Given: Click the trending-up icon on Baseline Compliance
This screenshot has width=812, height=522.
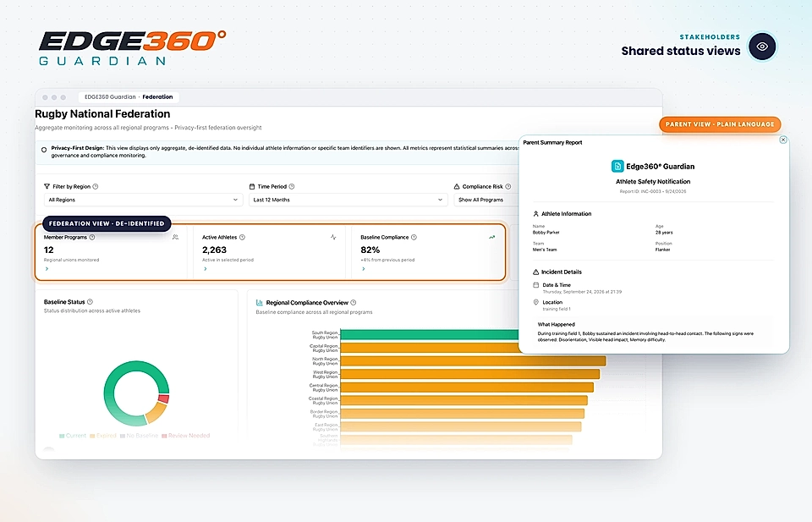Looking at the screenshot, I should [x=492, y=237].
